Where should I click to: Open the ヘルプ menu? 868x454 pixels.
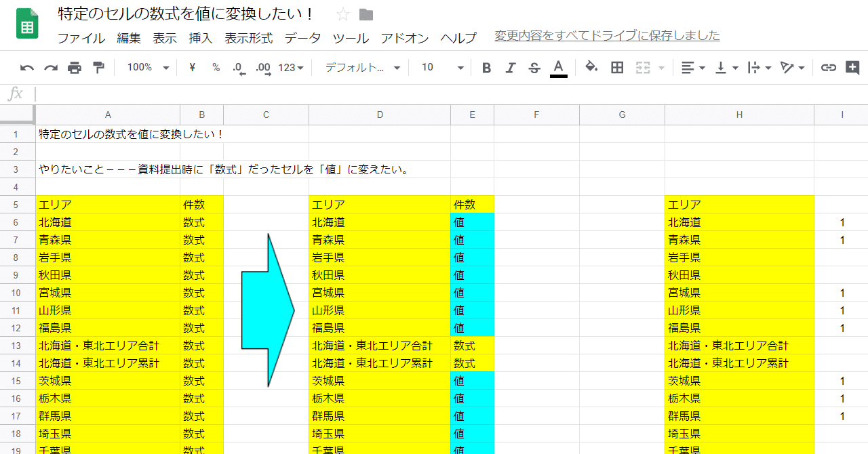458,38
